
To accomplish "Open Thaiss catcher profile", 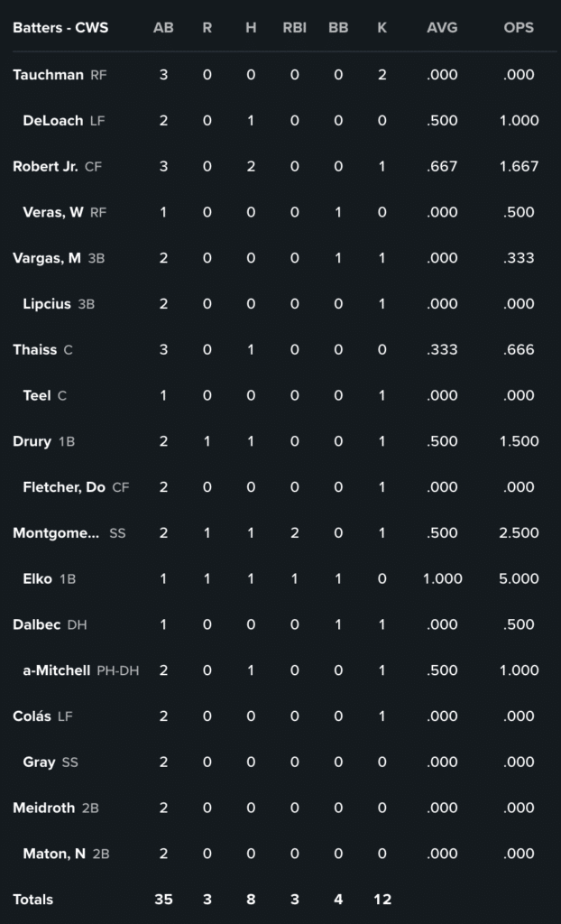I will point(34,350).
